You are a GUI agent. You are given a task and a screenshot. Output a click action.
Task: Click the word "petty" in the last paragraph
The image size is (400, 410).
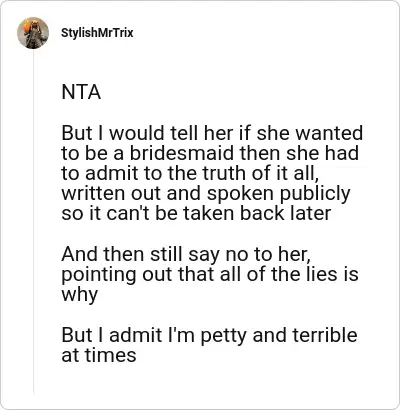(224, 335)
